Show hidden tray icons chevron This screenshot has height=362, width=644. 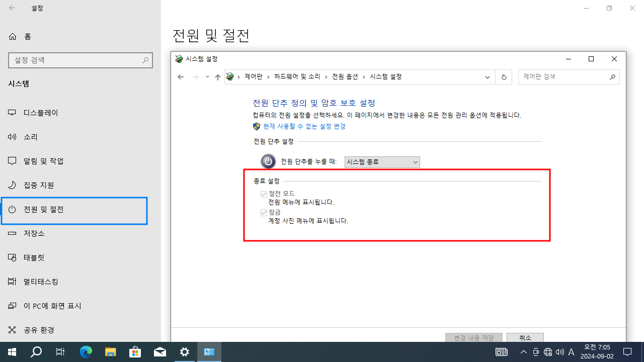pyautogui.click(x=524, y=352)
